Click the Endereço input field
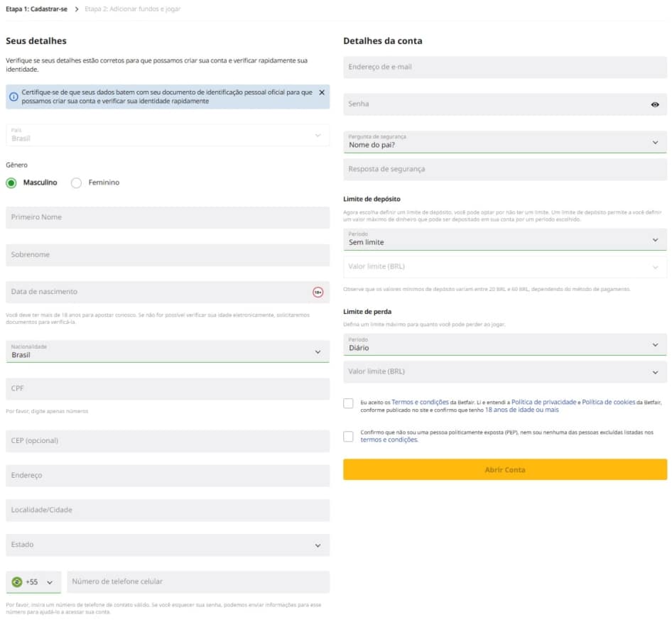Image resolution: width=672 pixels, height=622 pixels. tap(168, 476)
